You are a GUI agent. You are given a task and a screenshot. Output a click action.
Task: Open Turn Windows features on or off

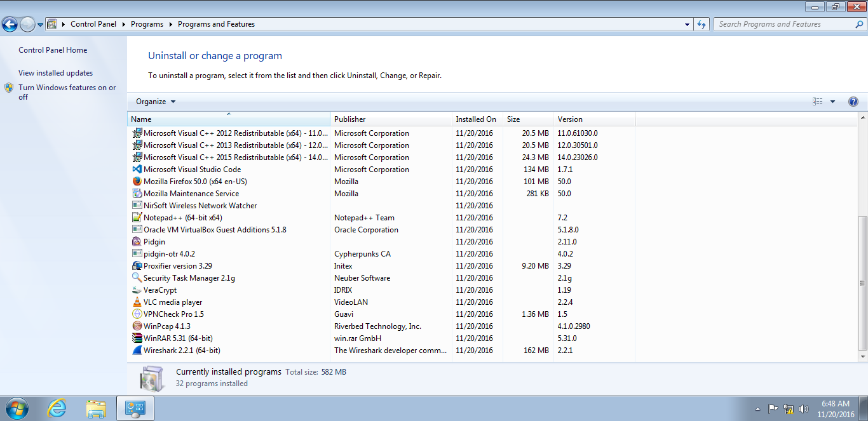point(67,92)
